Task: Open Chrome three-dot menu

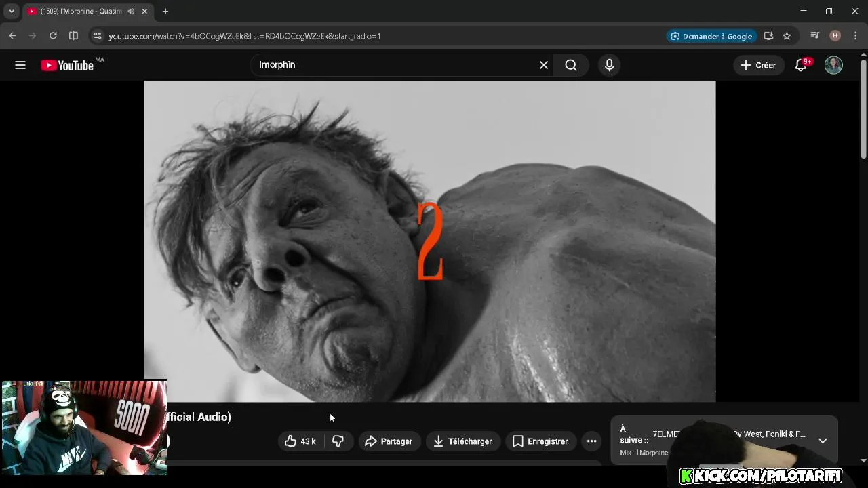Action: pos(856,36)
